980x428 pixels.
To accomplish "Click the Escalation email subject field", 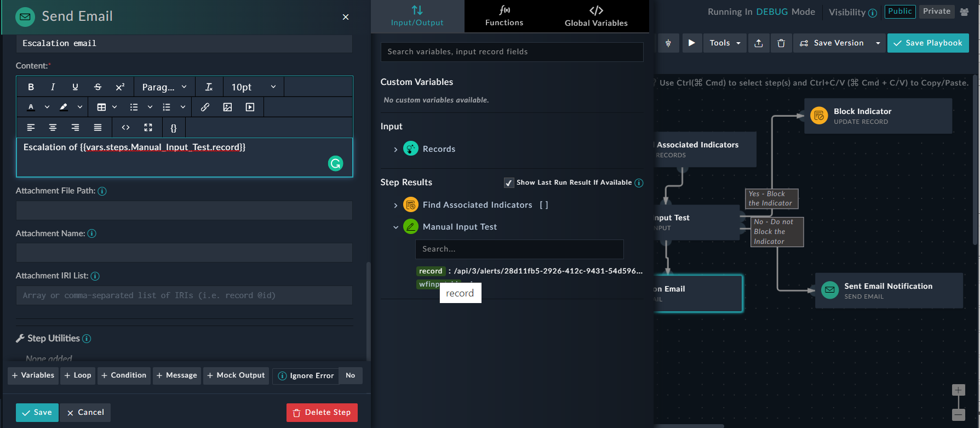I will (184, 43).
